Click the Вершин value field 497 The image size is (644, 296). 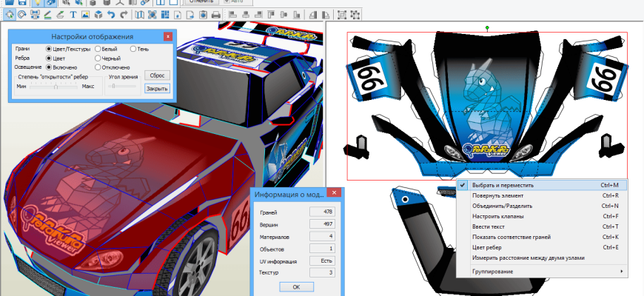[322, 224]
